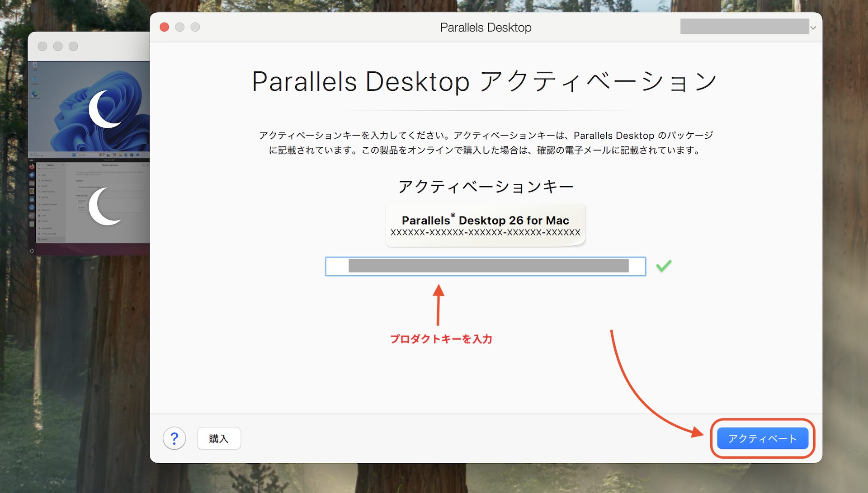868x493 pixels.
Task: Click the moon icon on Windows 11 VM
Action: point(104,109)
